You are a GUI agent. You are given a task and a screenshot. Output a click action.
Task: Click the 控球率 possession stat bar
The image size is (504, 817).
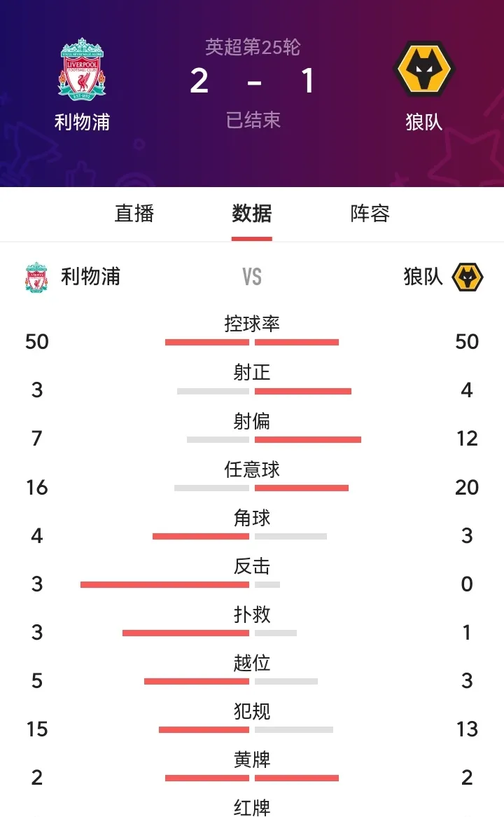coord(252,342)
